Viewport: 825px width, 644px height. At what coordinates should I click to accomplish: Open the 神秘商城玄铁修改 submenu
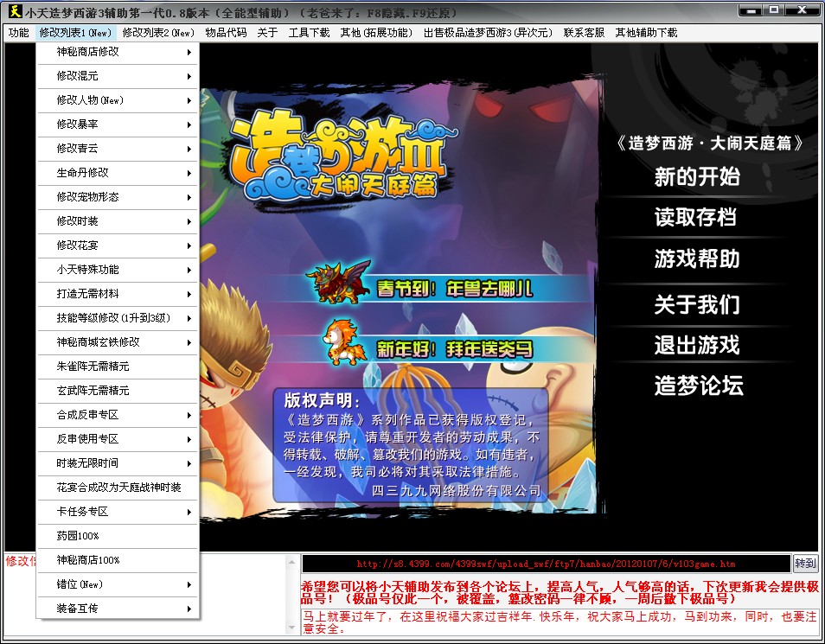coord(118,342)
